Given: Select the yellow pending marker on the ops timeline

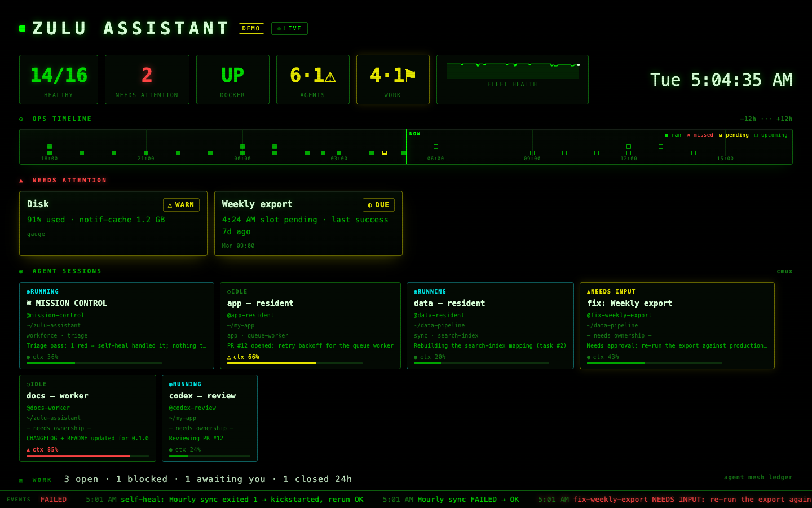Looking at the screenshot, I should 385,153.
